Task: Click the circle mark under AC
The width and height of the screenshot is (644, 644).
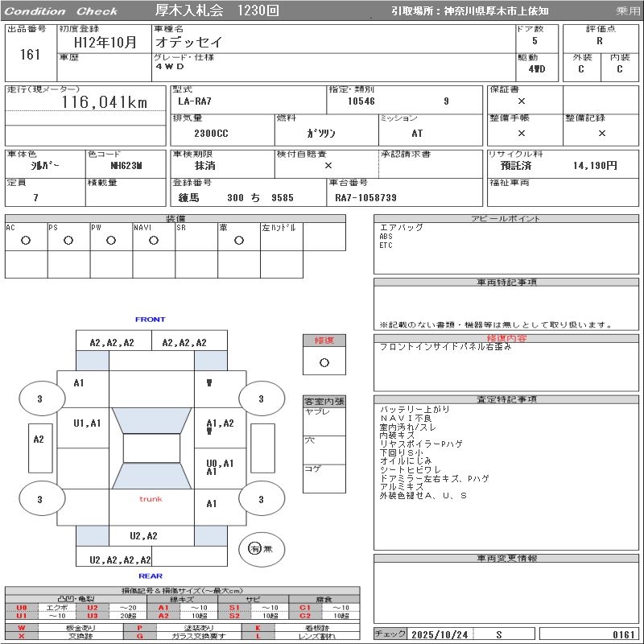Action: (26, 241)
